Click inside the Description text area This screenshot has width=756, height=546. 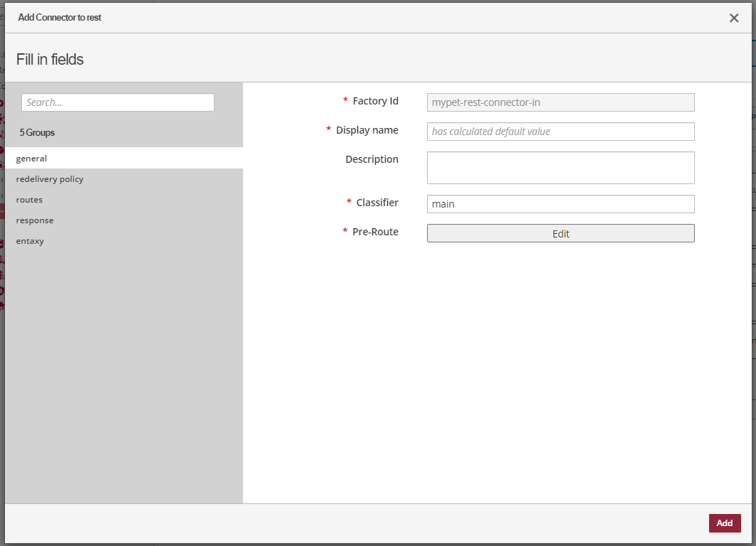(x=560, y=168)
